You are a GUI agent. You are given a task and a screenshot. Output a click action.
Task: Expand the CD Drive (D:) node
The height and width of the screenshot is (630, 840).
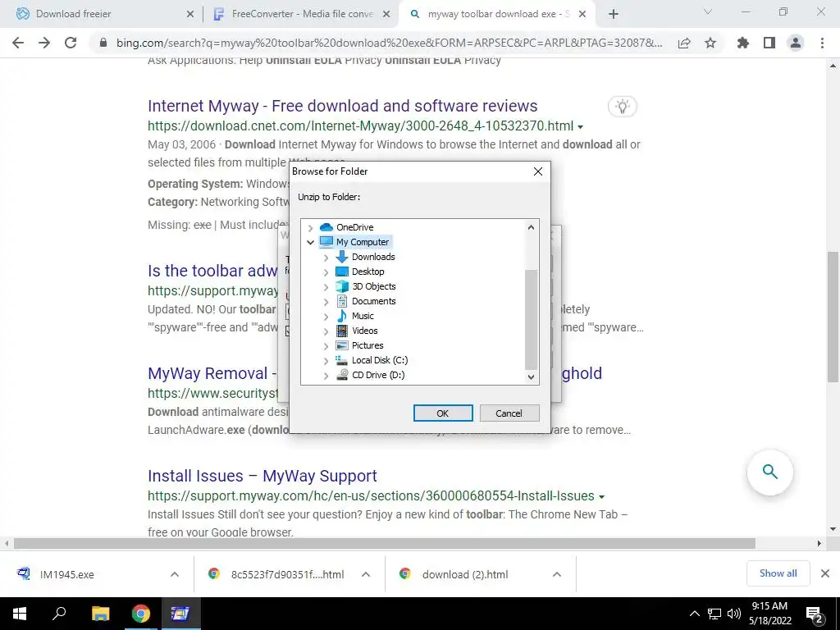click(x=326, y=376)
